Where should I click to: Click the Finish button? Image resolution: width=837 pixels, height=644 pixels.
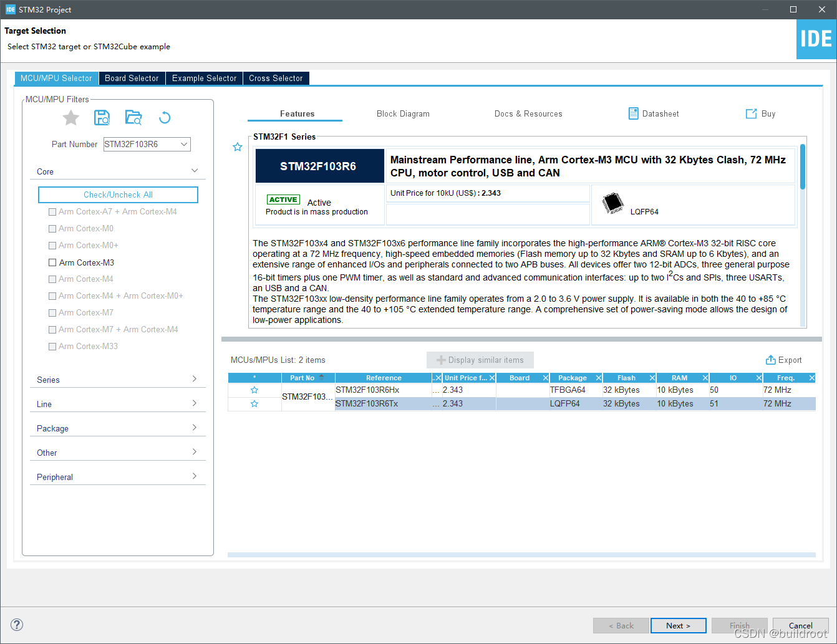tap(740, 625)
